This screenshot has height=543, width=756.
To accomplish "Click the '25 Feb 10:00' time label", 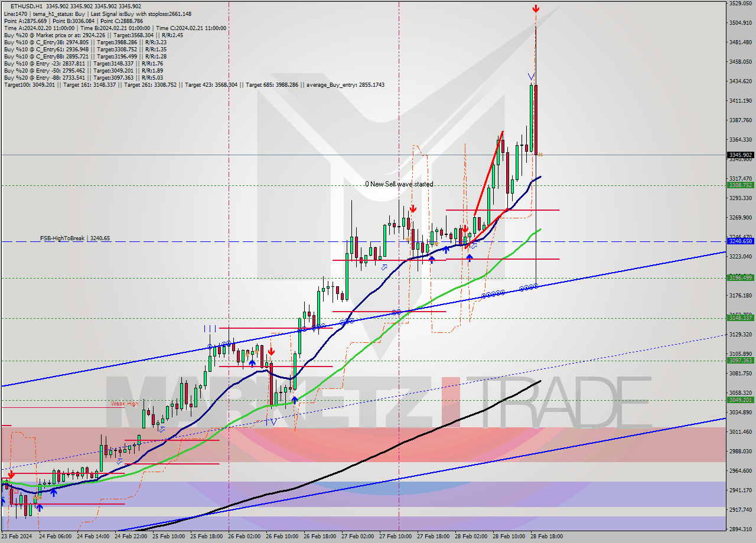I will (169, 537).
